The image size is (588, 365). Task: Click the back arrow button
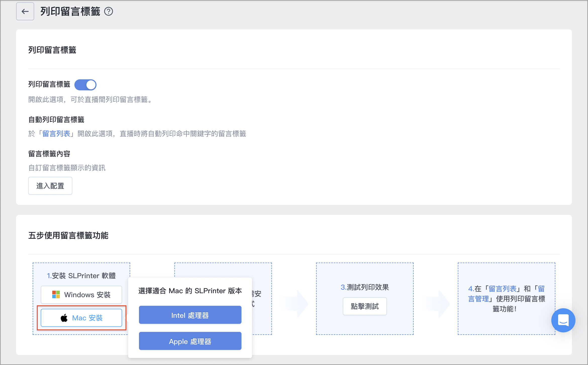pyautogui.click(x=25, y=11)
